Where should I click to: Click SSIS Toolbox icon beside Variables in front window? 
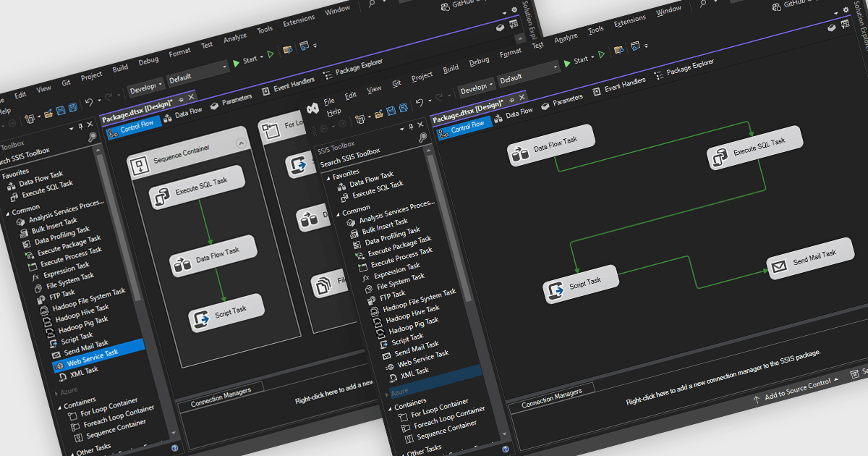pos(830,27)
